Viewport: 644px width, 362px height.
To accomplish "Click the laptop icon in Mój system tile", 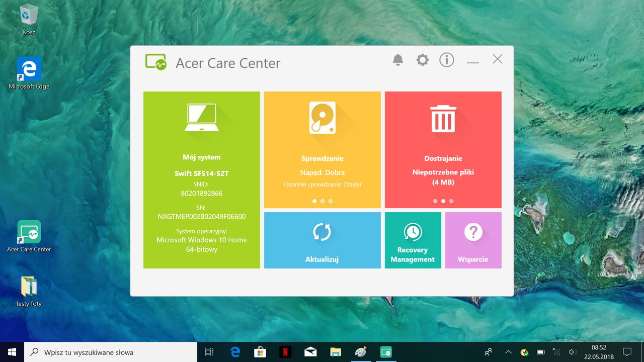I will click(x=201, y=118).
